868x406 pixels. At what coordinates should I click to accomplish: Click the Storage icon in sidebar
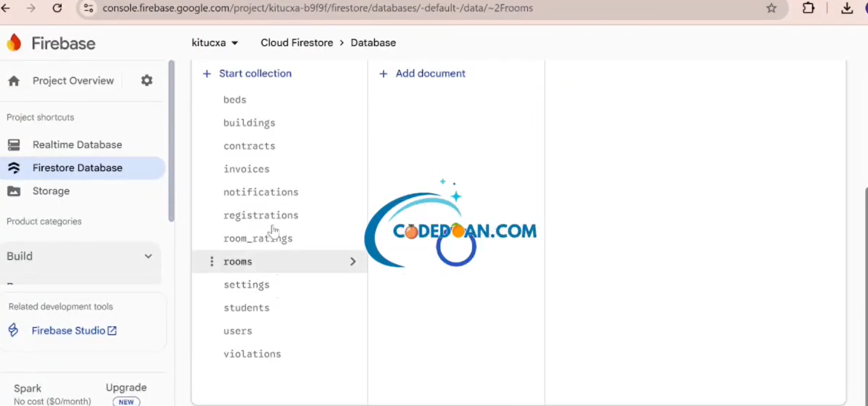[14, 191]
